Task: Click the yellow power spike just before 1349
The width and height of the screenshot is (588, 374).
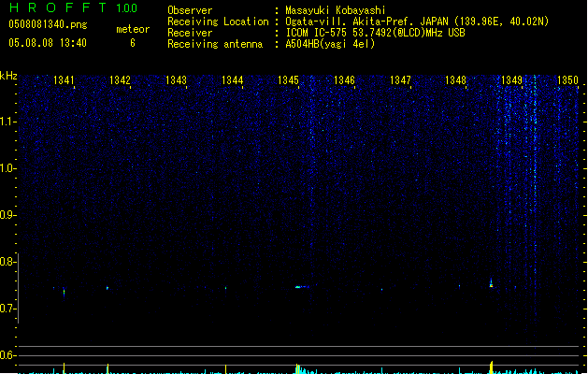Action: click(x=492, y=367)
